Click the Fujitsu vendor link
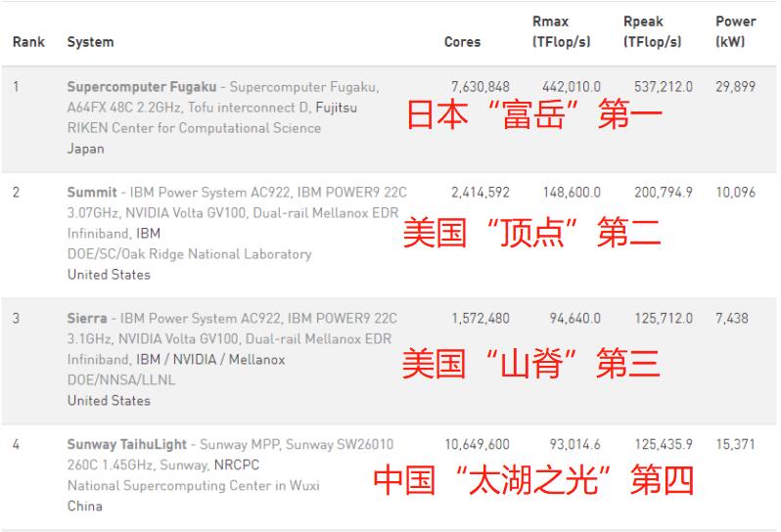 337,108
